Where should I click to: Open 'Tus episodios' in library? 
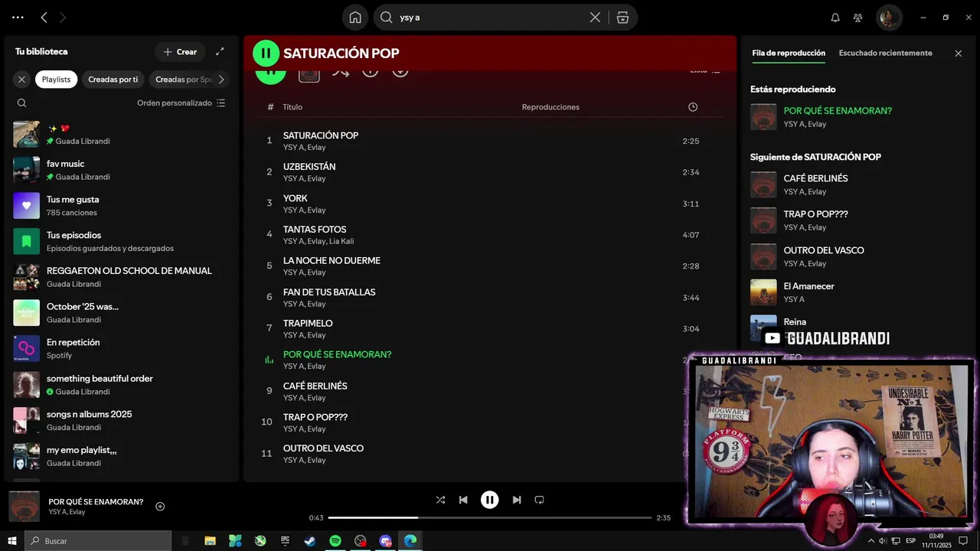tap(122, 241)
